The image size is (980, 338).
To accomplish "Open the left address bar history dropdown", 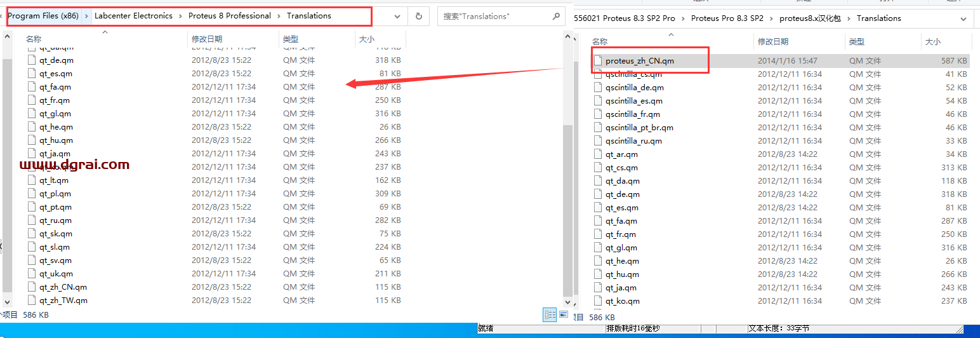I will (398, 17).
